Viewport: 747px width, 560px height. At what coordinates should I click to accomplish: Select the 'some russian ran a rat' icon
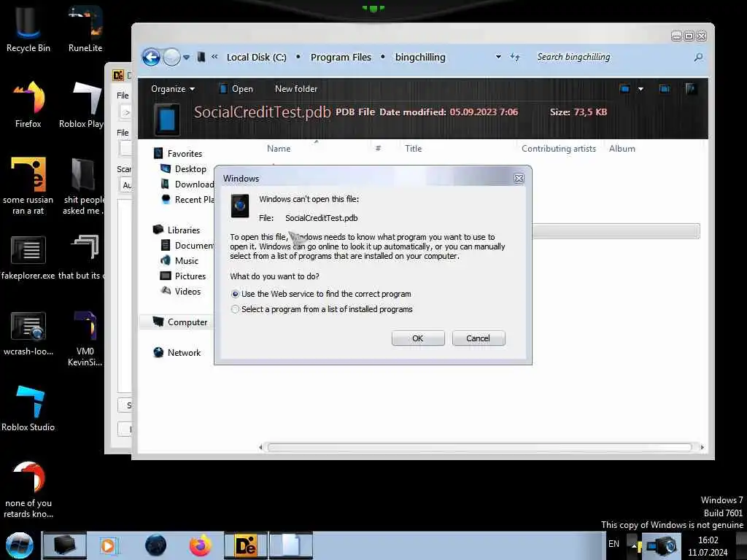(28, 186)
